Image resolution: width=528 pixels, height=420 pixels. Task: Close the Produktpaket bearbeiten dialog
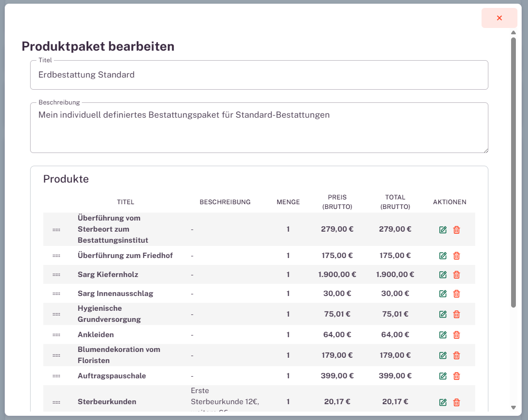[499, 17]
